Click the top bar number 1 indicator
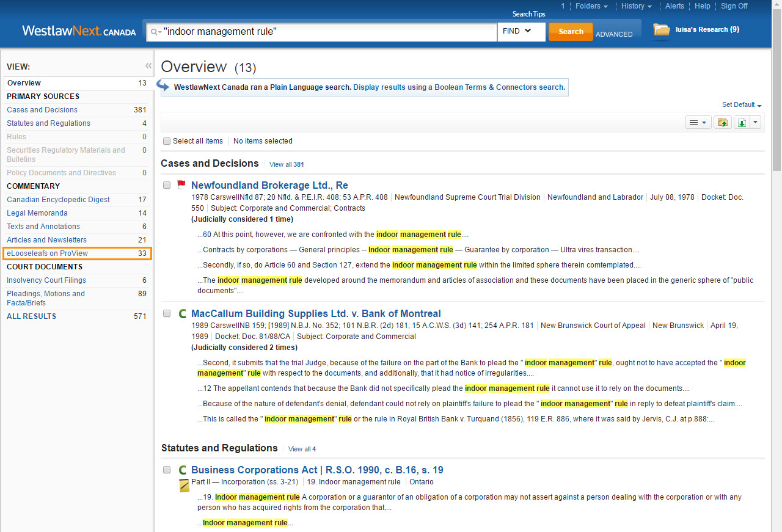782x532 pixels. click(563, 6)
